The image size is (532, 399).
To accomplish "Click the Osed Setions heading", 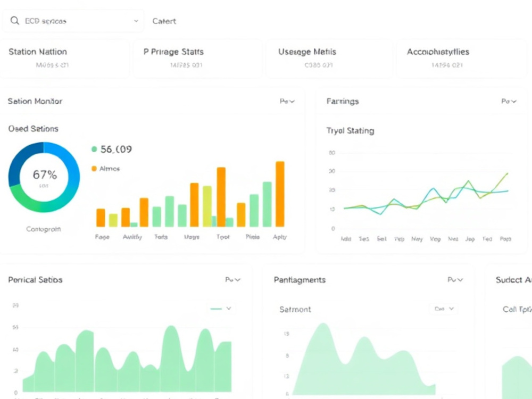I will (33, 129).
